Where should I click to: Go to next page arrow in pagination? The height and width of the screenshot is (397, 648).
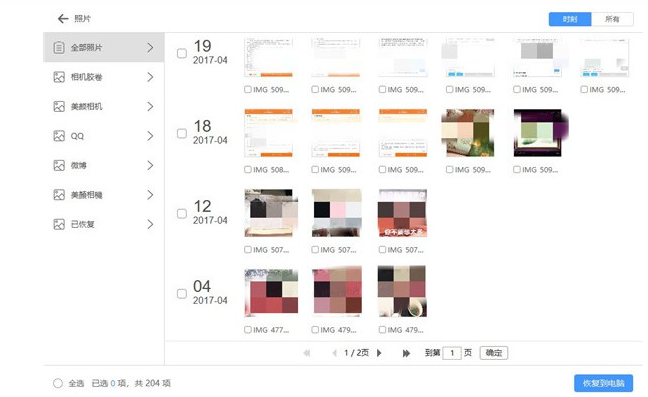pos(379,353)
